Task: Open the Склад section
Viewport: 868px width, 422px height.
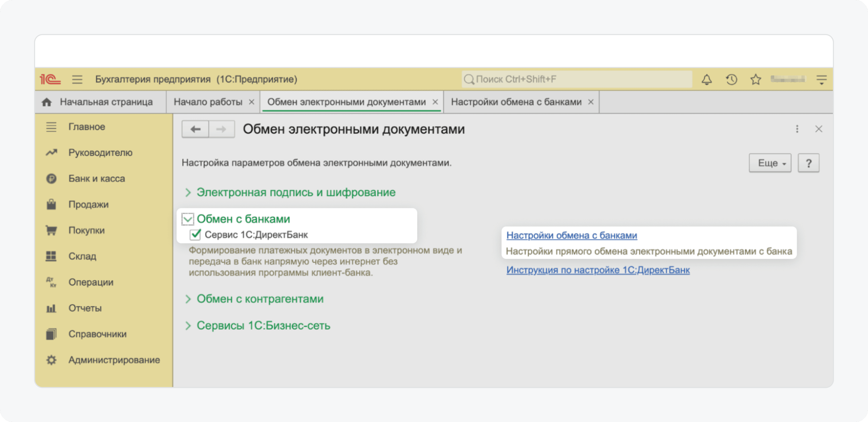Action: (x=82, y=256)
